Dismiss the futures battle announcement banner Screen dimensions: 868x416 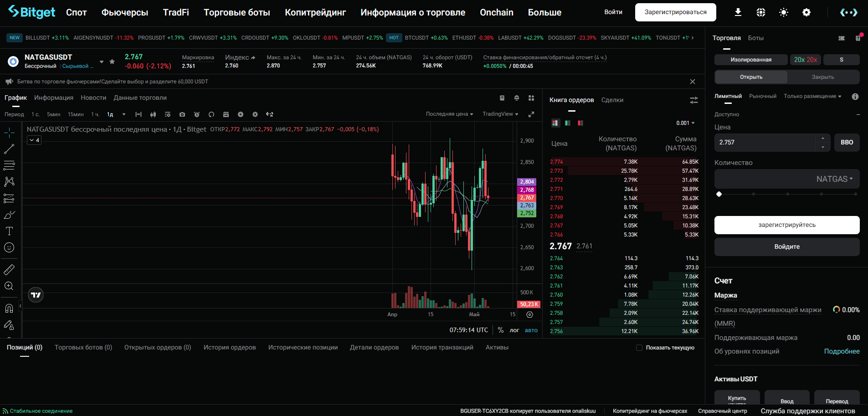click(x=693, y=82)
